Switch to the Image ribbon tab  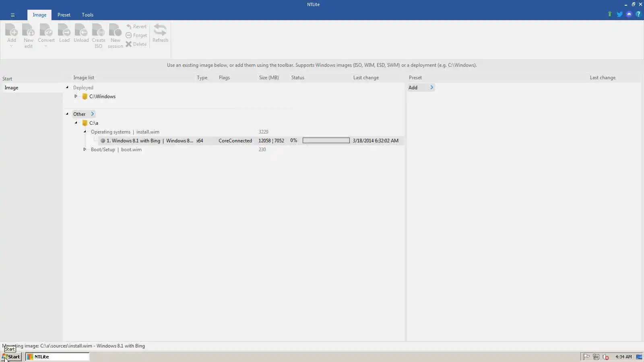39,15
